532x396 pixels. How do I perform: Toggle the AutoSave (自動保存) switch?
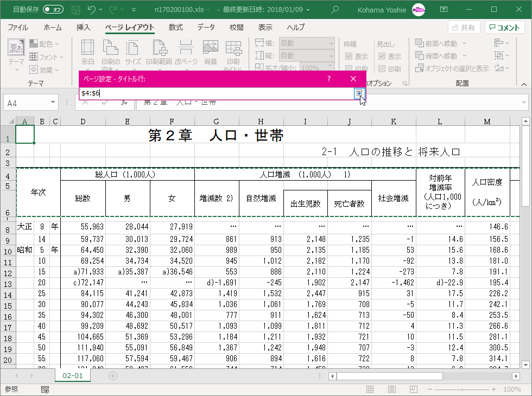(x=53, y=9)
